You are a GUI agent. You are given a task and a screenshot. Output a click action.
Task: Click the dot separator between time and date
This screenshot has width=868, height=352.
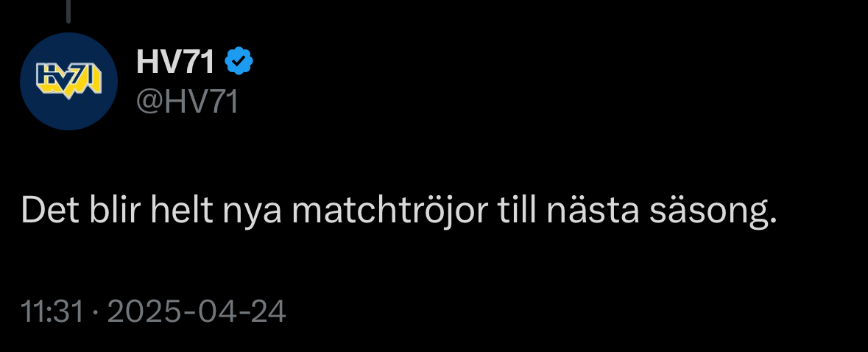[x=95, y=312]
